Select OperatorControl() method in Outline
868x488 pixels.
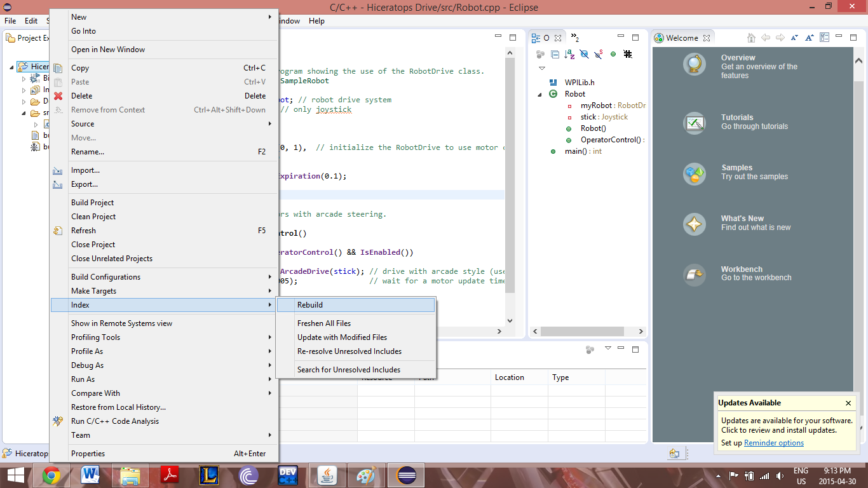(613, 140)
